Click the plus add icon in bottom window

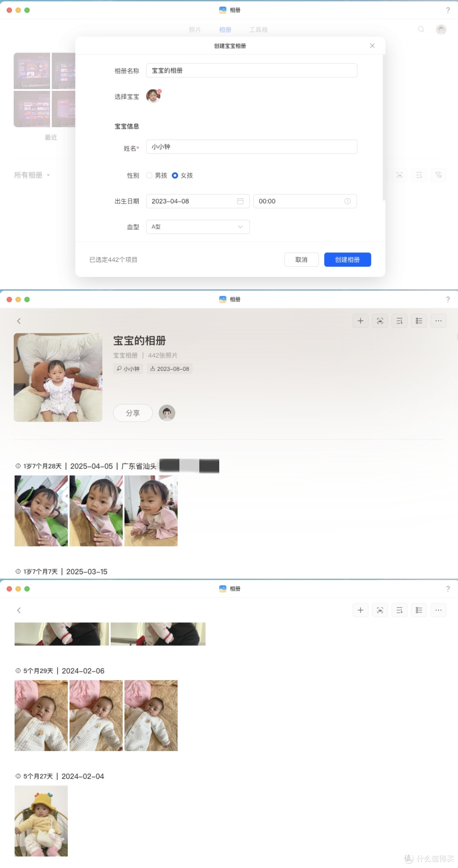coord(360,610)
